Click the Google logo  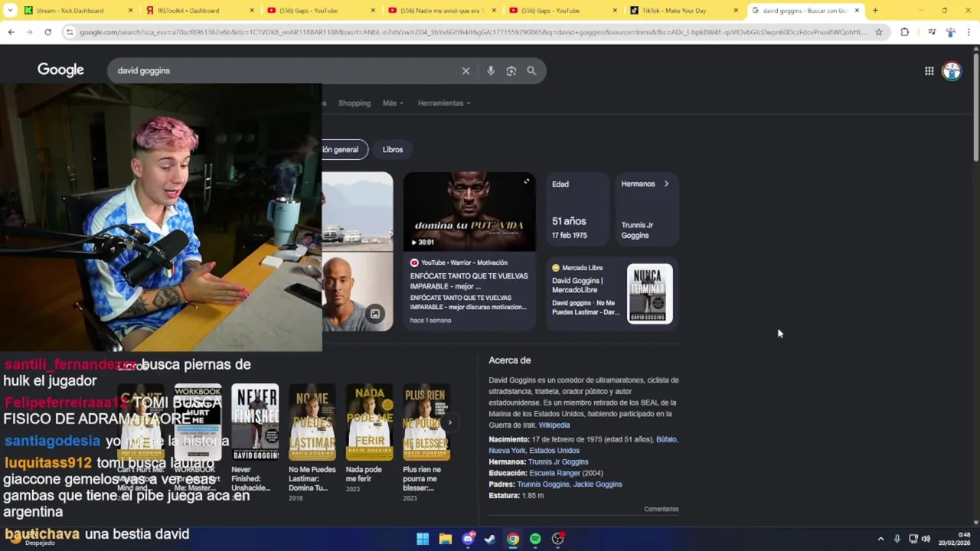coord(60,70)
